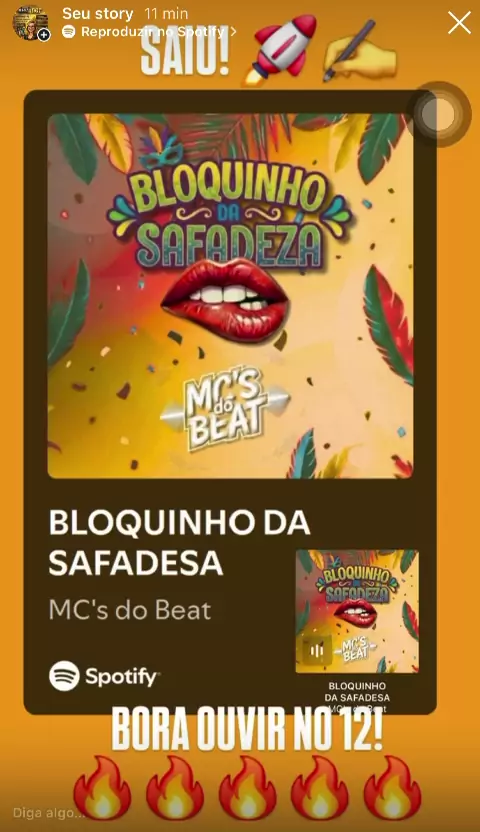Open the large Bloquinho da Safadeza cover
This screenshot has height=832, width=480.
coord(231,296)
